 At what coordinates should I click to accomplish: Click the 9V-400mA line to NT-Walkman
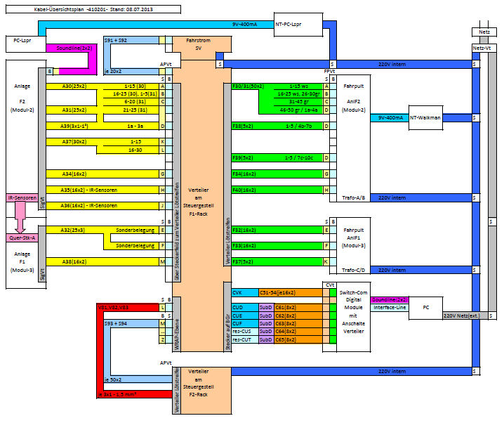pos(390,118)
